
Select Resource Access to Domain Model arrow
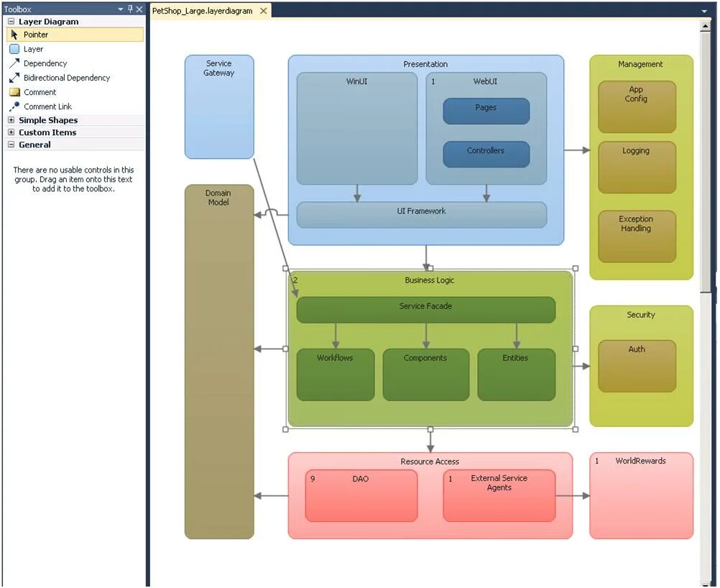271,496
